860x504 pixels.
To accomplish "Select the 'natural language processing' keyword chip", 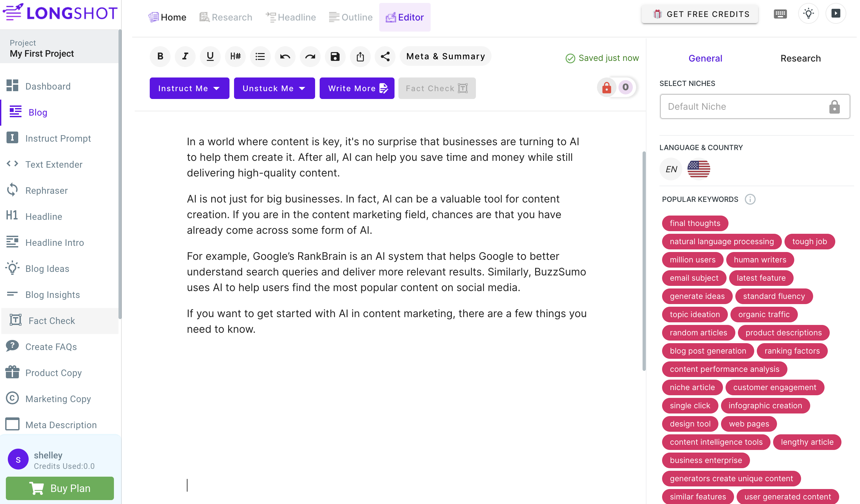I will click(x=721, y=242).
